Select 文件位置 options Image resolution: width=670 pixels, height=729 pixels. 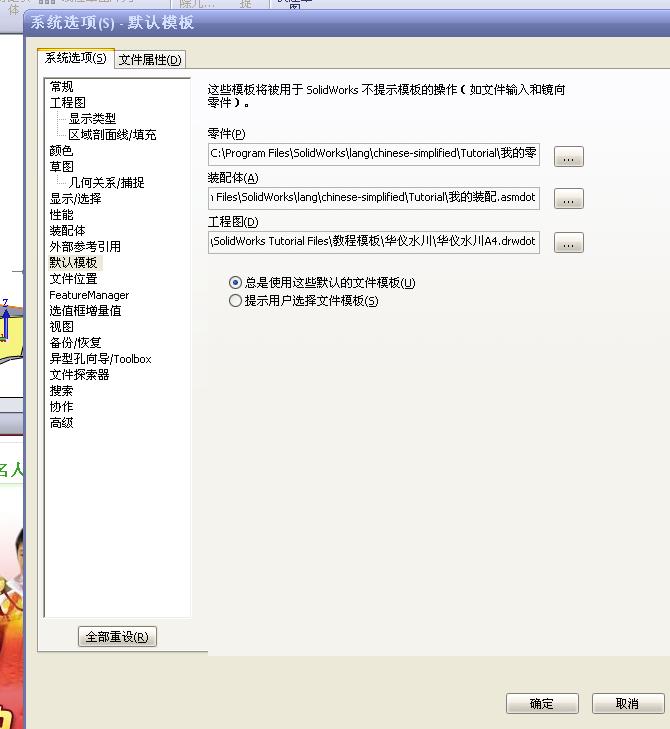(x=73, y=279)
